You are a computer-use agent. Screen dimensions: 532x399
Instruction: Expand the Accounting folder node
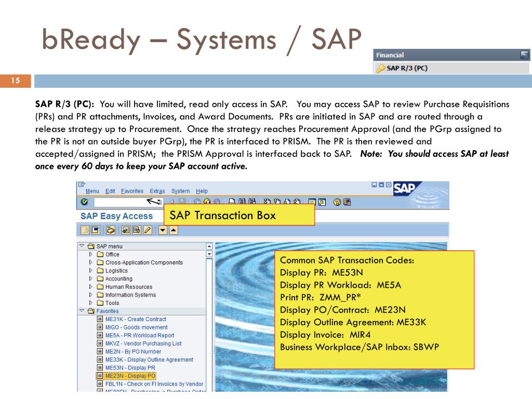(90, 278)
